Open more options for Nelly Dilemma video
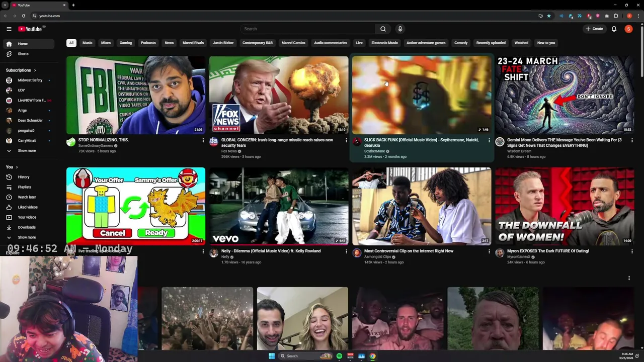The image size is (644, 362). [x=346, y=251]
